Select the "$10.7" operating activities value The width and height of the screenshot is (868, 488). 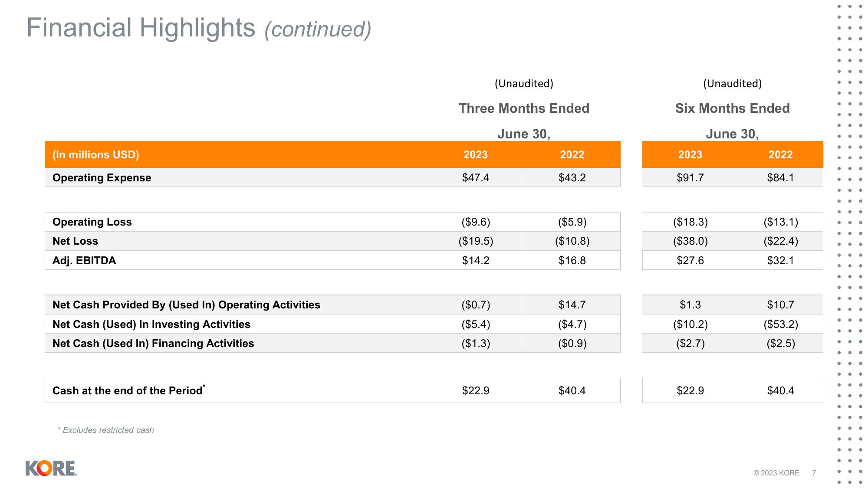point(780,305)
